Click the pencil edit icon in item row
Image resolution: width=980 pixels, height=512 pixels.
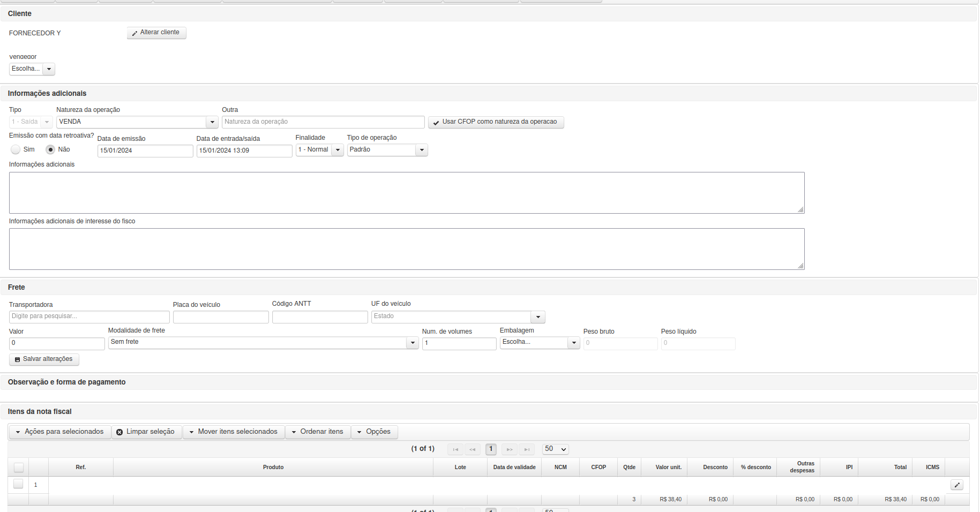[956, 485]
